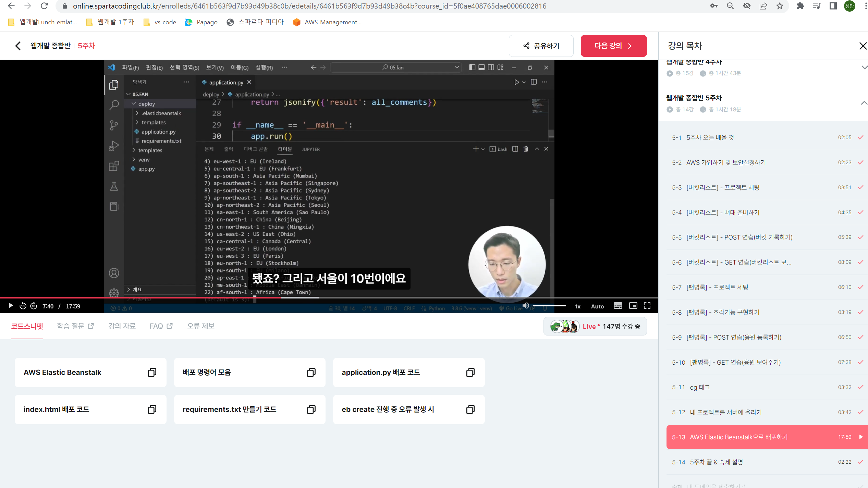Open lecture 5-1 5주차 오늘 배울 것

767,137
